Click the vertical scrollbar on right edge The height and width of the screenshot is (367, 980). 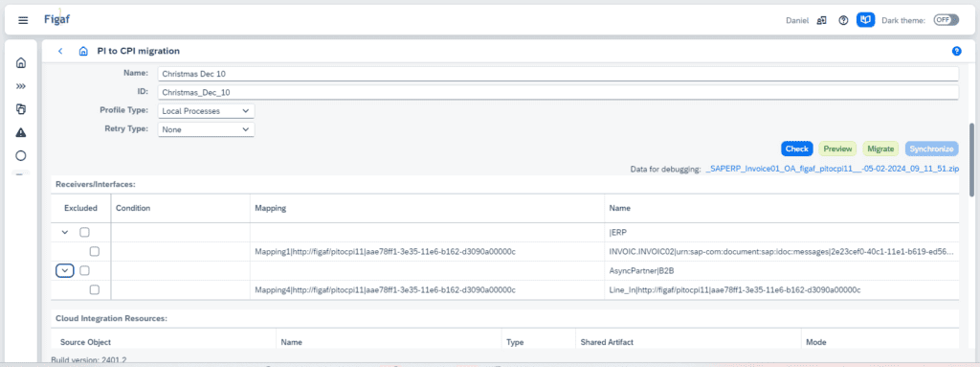[972, 159]
